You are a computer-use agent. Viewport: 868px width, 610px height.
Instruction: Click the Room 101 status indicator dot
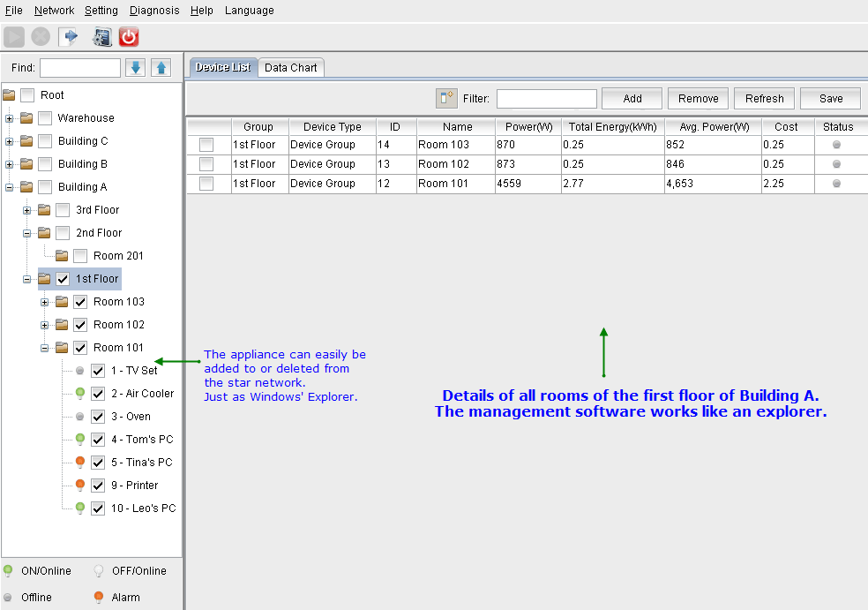pos(836,184)
